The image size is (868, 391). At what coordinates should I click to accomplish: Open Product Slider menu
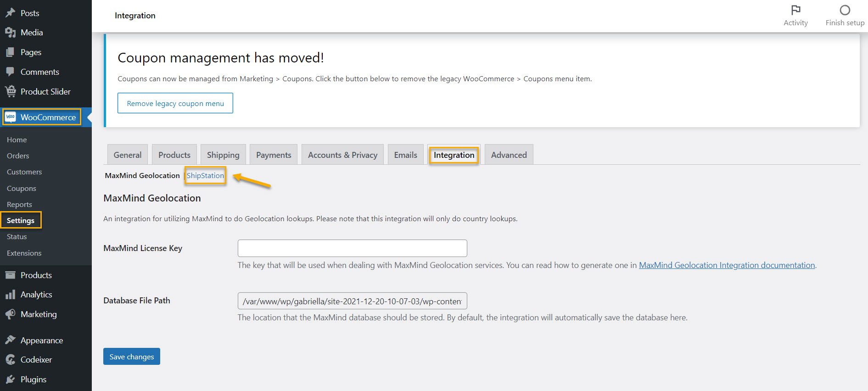[45, 92]
